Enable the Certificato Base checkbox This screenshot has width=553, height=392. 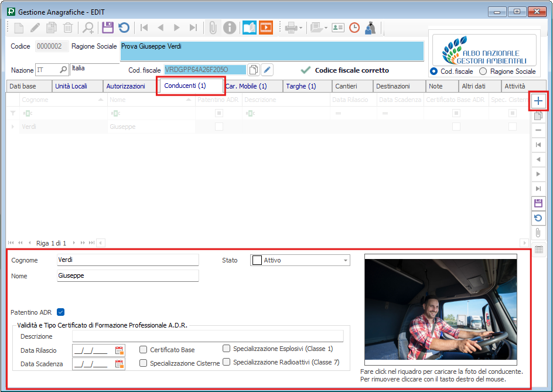[x=144, y=350]
